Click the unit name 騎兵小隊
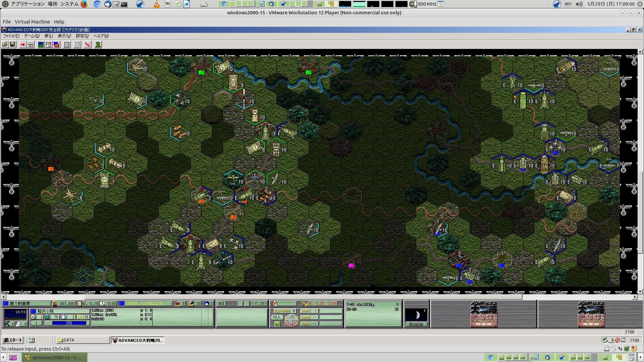 tap(46, 311)
